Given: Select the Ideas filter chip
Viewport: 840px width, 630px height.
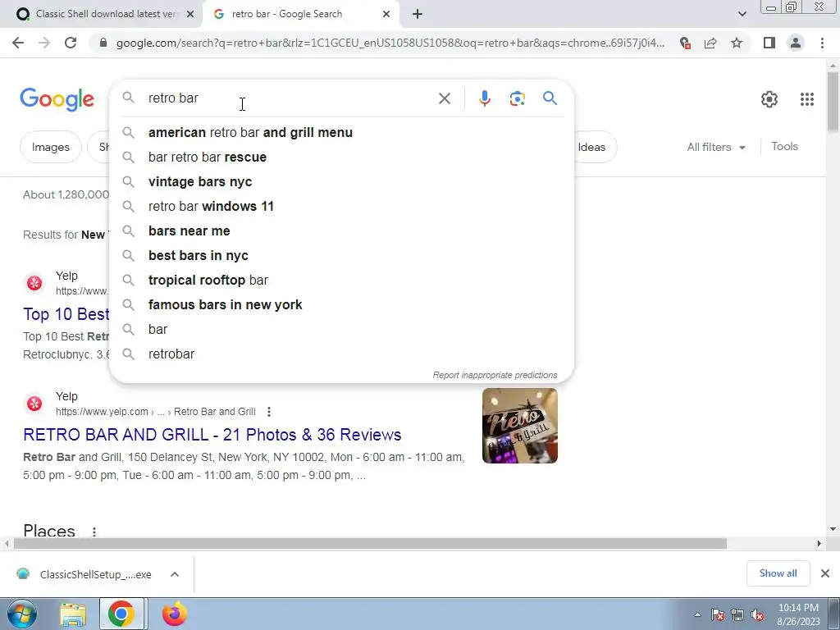Looking at the screenshot, I should click(x=596, y=147).
